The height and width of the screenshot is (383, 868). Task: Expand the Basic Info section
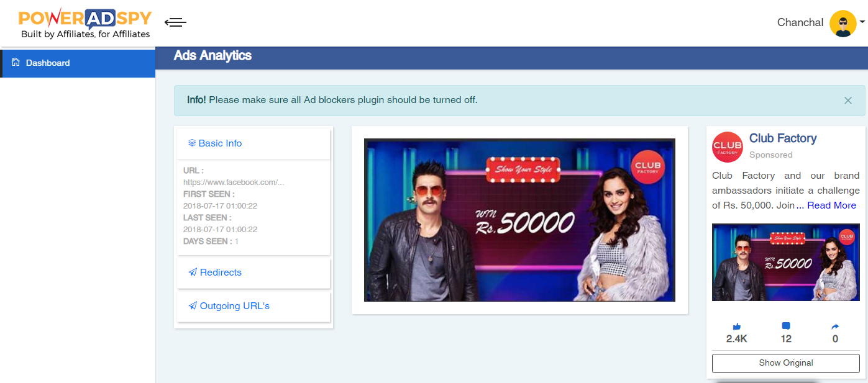coord(254,143)
